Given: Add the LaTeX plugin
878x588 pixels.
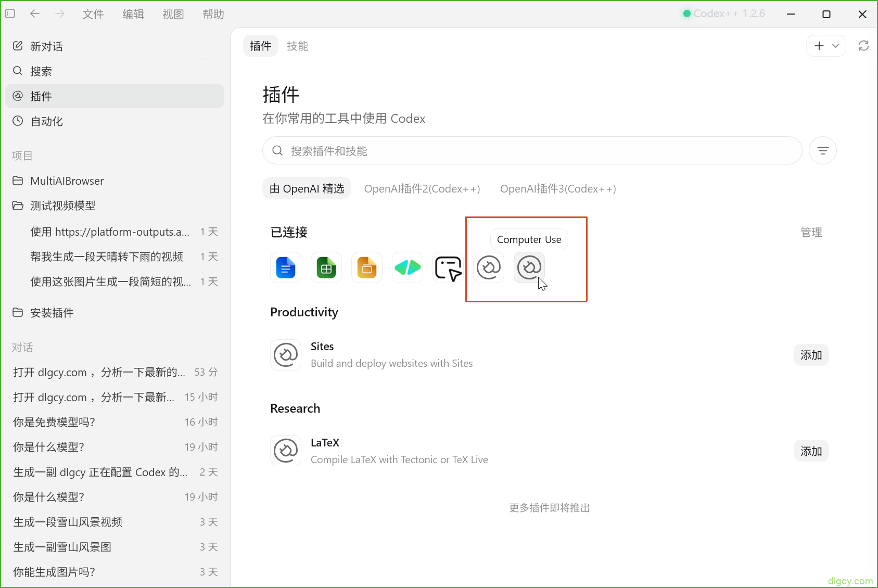Looking at the screenshot, I should [811, 451].
